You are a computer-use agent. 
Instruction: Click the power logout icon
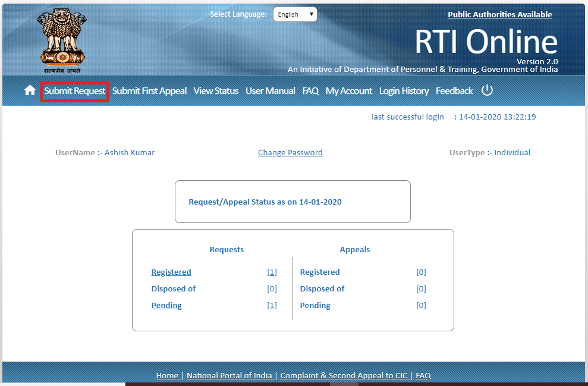pyautogui.click(x=487, y=90)
